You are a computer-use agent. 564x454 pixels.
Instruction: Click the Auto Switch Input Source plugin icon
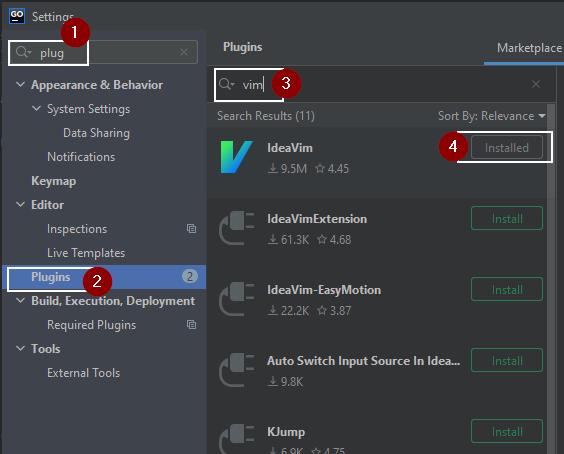(x=236, y=370)
